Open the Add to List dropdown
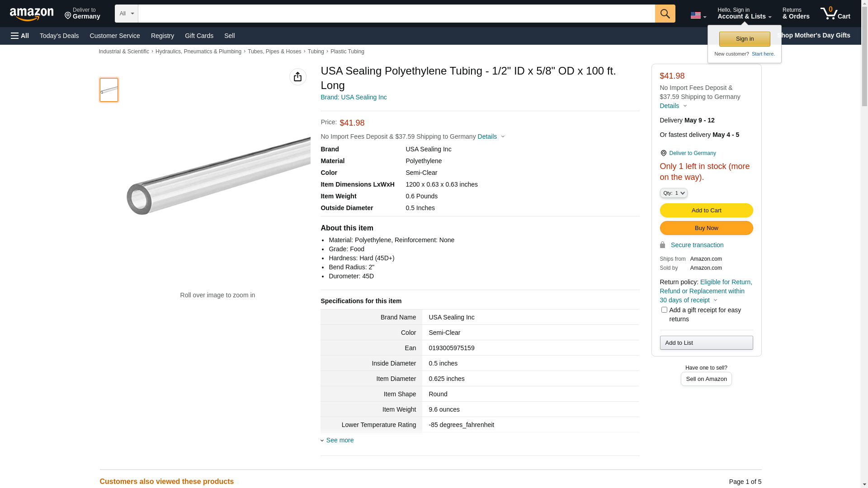Screen dimensions: 868x488 706,343
